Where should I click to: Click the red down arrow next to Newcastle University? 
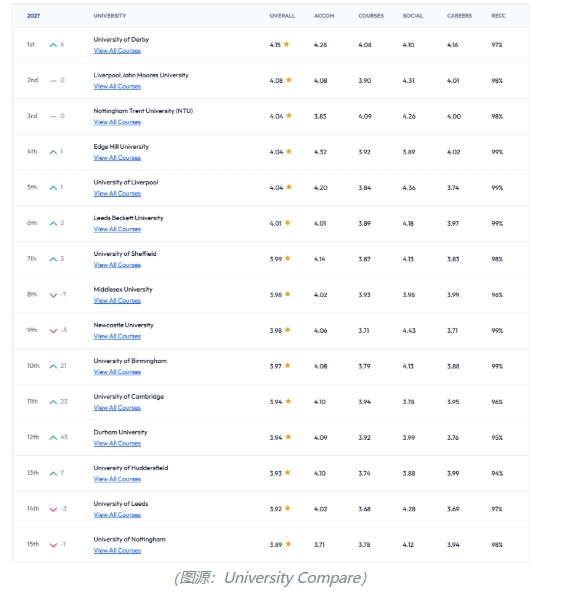pos(54,331)
